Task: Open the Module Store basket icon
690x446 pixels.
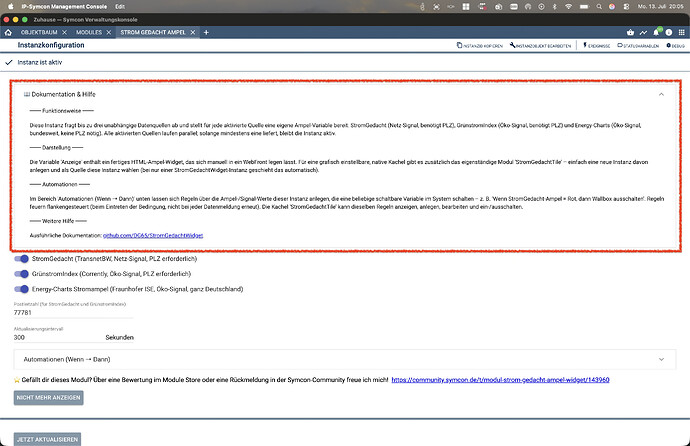Action: 631,33
